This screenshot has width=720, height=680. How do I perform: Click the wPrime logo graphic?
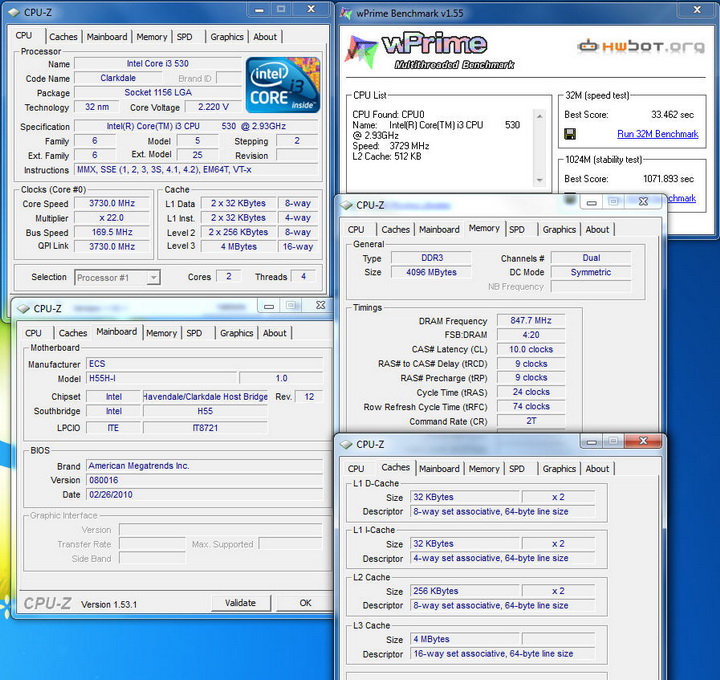coord(429,51)
